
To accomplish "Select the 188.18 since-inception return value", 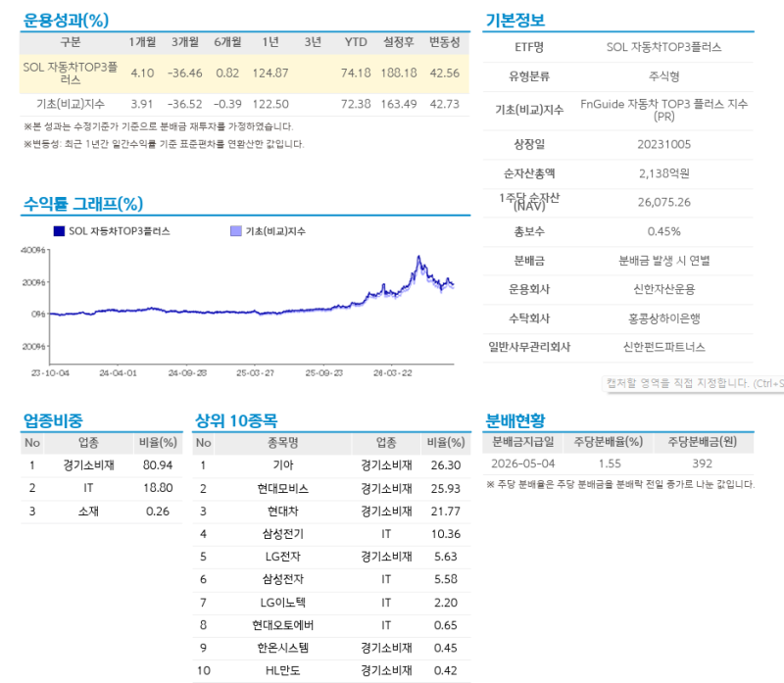I will [399, 73].
